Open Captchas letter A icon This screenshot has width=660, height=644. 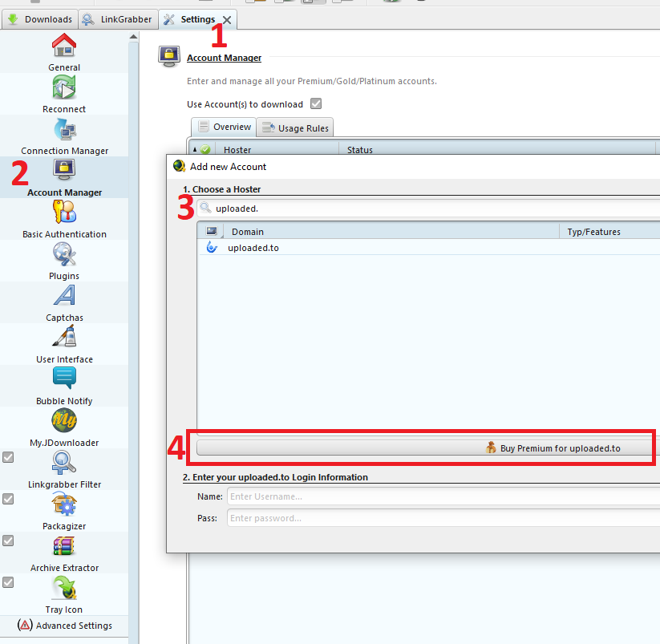point(64,295)
